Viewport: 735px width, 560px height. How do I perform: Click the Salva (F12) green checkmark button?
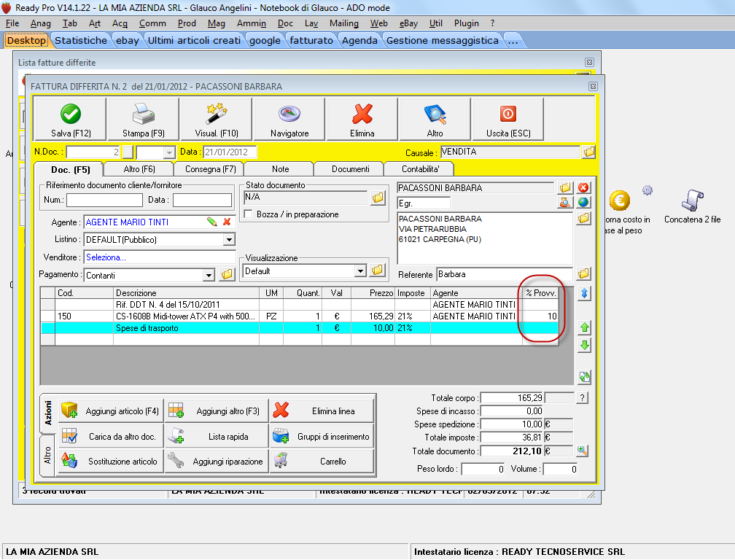pos(71,120)
